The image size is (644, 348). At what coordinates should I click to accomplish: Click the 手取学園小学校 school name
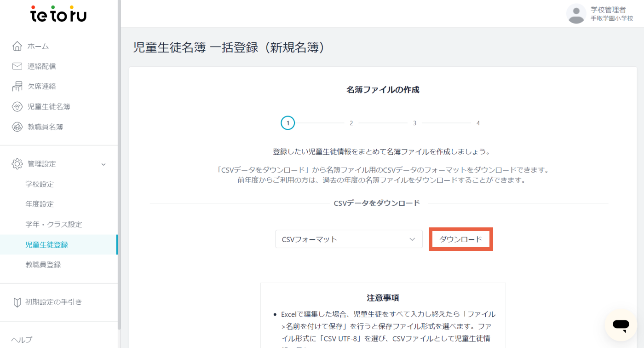pos(612,18)
